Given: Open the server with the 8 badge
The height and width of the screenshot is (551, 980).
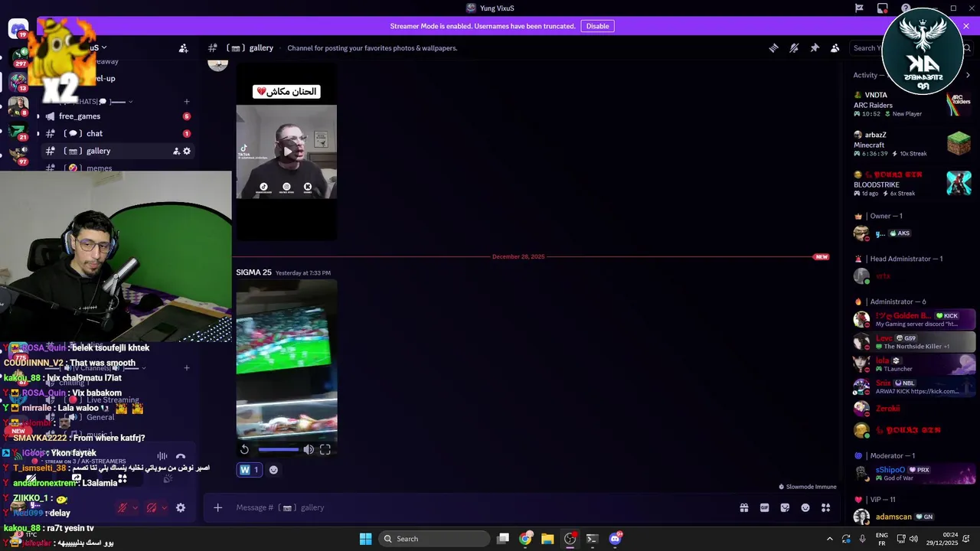Looking at the screenshot, I should pyautogui.click(x=18, y=105).
